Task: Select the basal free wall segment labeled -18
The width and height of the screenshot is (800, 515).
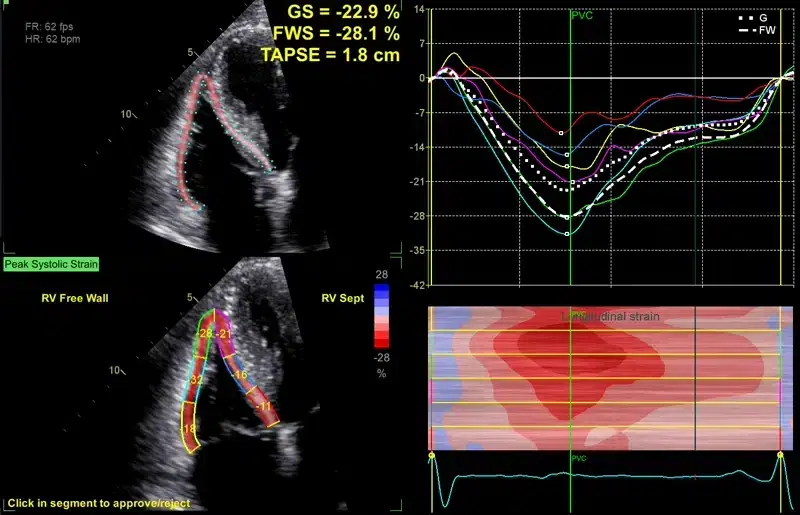Action: 190,428
